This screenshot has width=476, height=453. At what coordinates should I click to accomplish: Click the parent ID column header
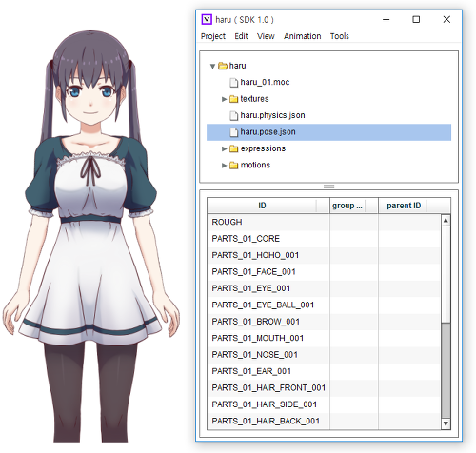tap(414, 206)
